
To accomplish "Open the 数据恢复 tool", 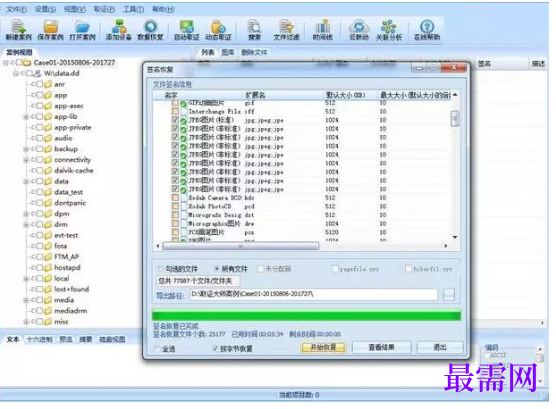I will coord(150,30).
